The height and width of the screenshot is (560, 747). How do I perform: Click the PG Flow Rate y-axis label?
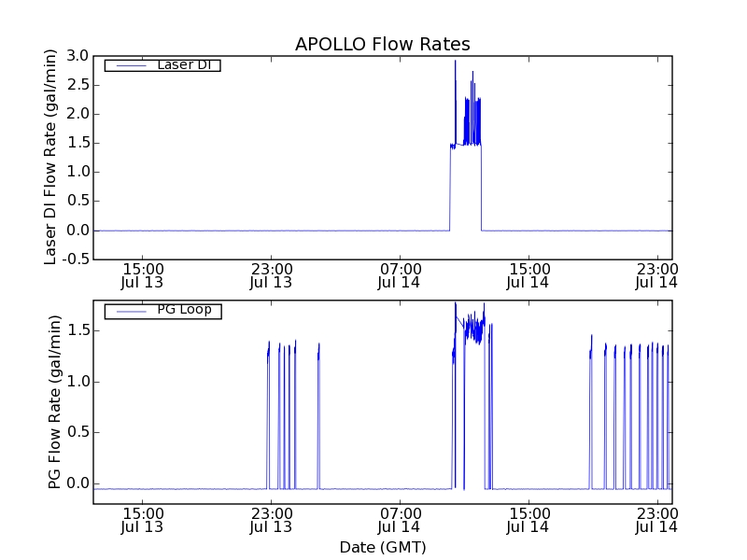point(52,402)
